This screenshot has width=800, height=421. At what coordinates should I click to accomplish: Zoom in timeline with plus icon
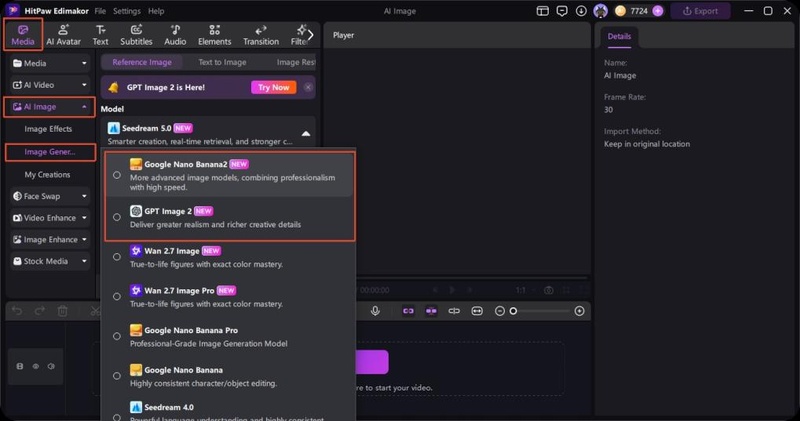coord(579,311)
